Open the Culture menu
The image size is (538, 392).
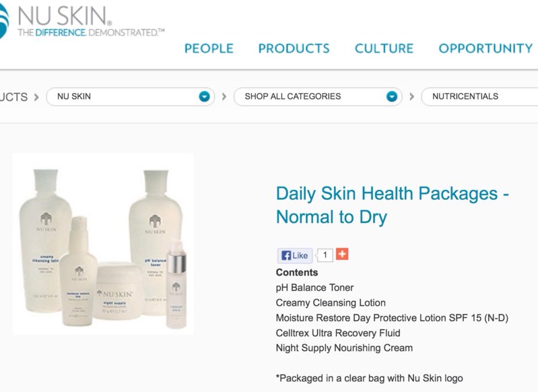[384, 48]
